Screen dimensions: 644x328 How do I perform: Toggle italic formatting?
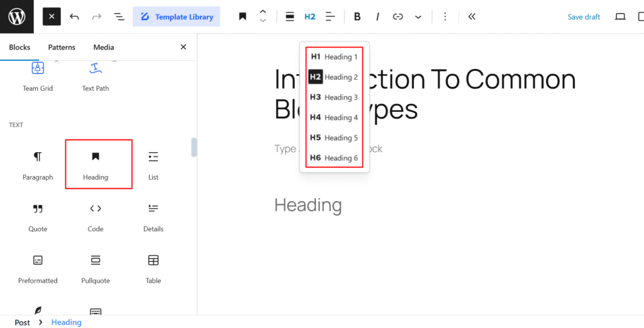(x=377, y=17)
